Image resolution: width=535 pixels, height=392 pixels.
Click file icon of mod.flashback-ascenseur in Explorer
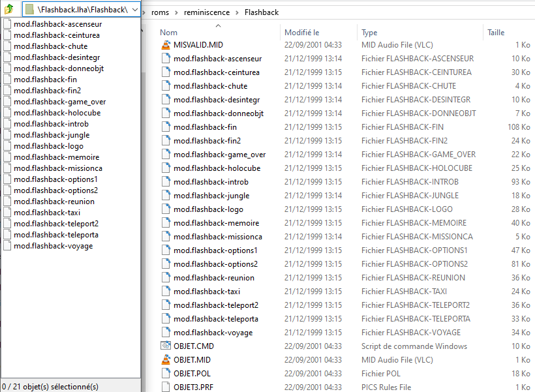click(x=166, y=58)
